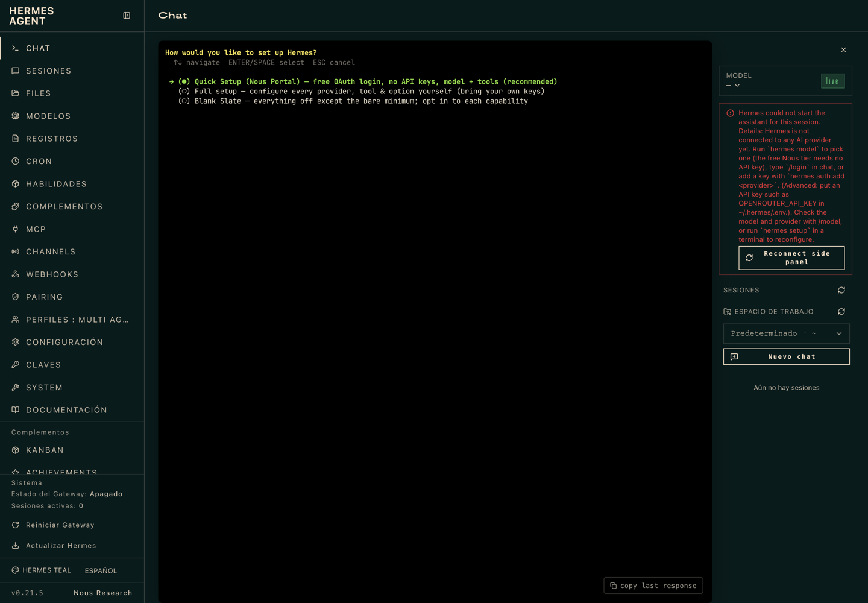Click Actualizar Hermes
The width and height of the screenshot is (868, 603).
click(x=72, y=546)
